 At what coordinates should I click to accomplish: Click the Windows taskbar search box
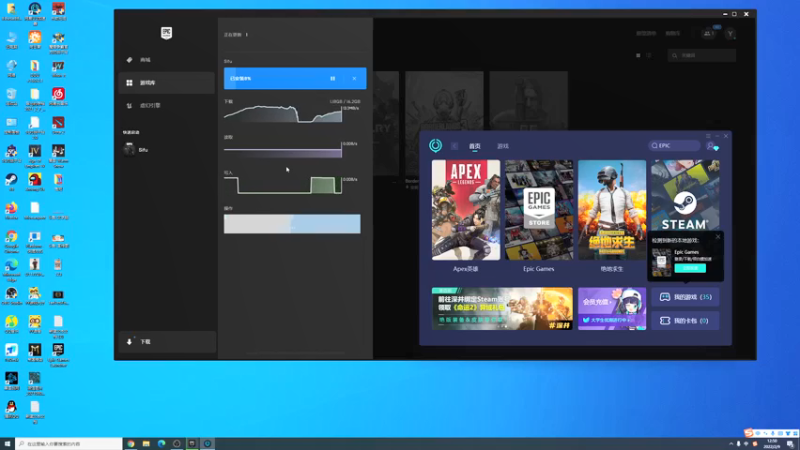(69, 444)
